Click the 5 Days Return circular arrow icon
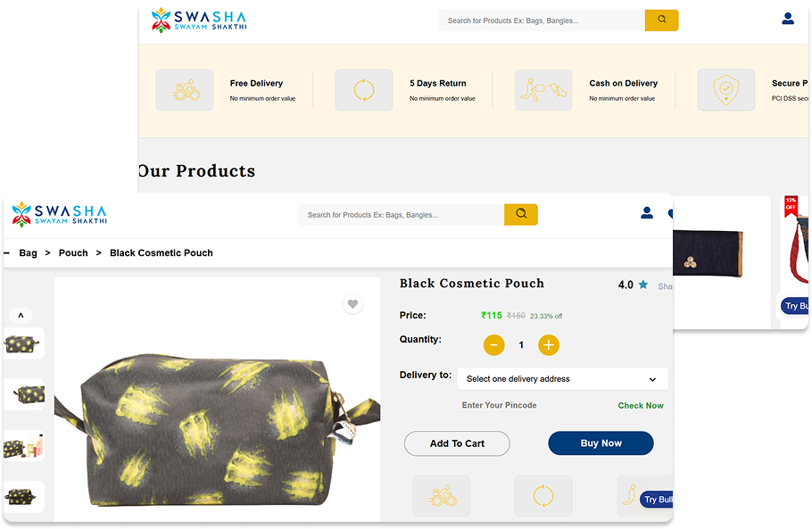 (364, 89)
